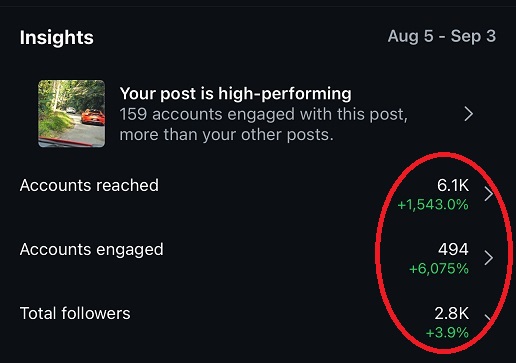Select the Total followers row label
Image resolution: width=516 pixels, height=363 pixels.
tap(75, 313)
